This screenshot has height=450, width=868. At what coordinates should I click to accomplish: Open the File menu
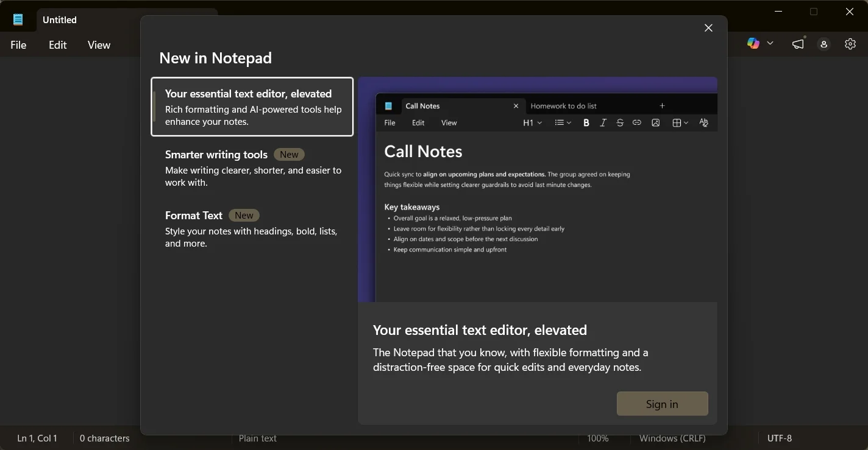tap(19, 44)
